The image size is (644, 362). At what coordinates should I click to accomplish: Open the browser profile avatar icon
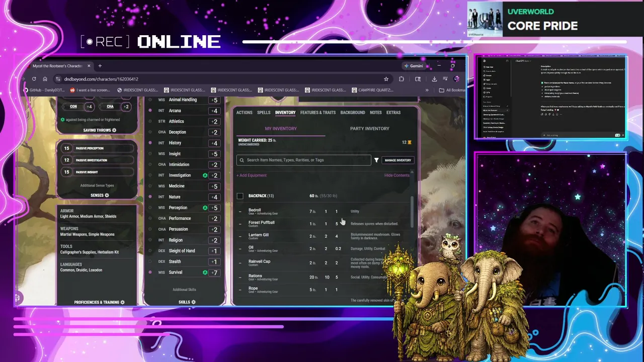pos(456,79)
